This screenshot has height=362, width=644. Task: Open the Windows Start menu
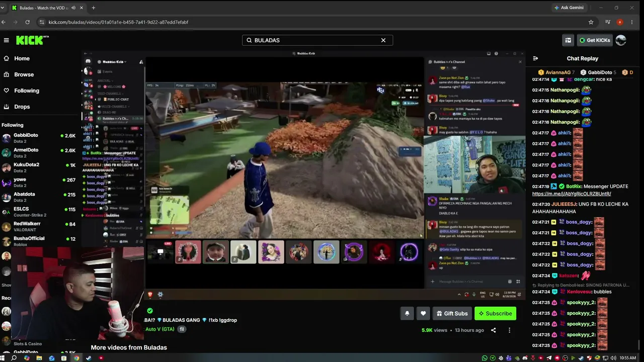pos(3,358)
